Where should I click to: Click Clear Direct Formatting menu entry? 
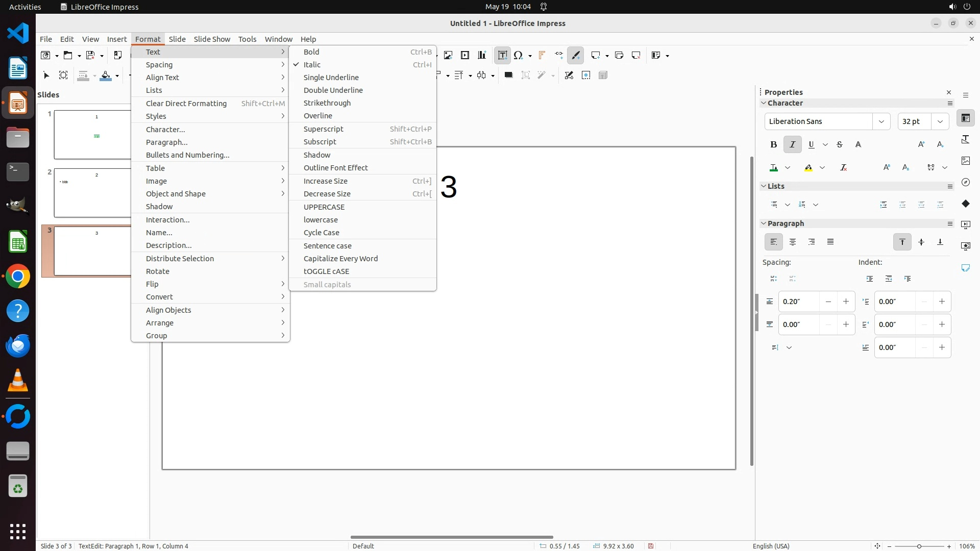[186, 104]
